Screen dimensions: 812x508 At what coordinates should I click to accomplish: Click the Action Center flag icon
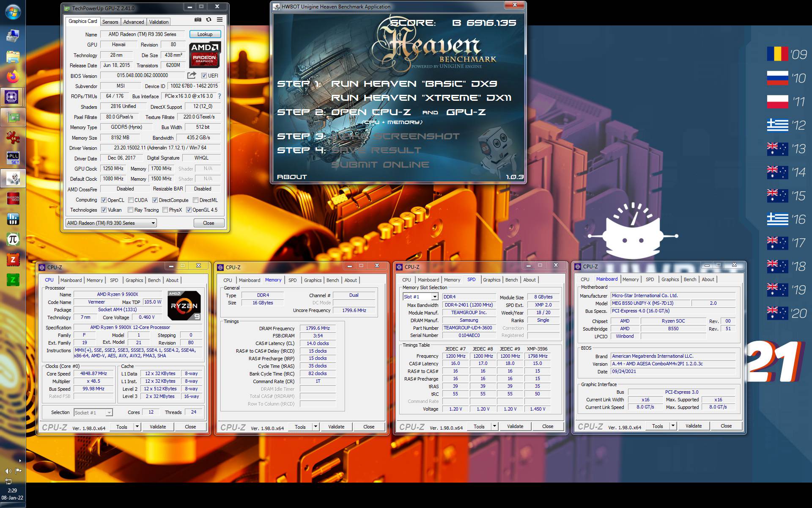pyautogui.click(x=18, y=471)
